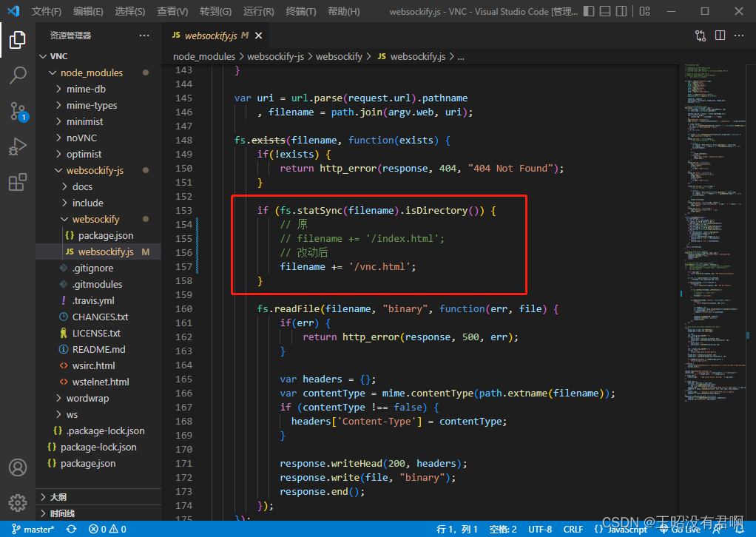The height and width of the screenshot is (537, 756).
Task: Click the VS Code logo icon
Action: (x=13, y=11)
